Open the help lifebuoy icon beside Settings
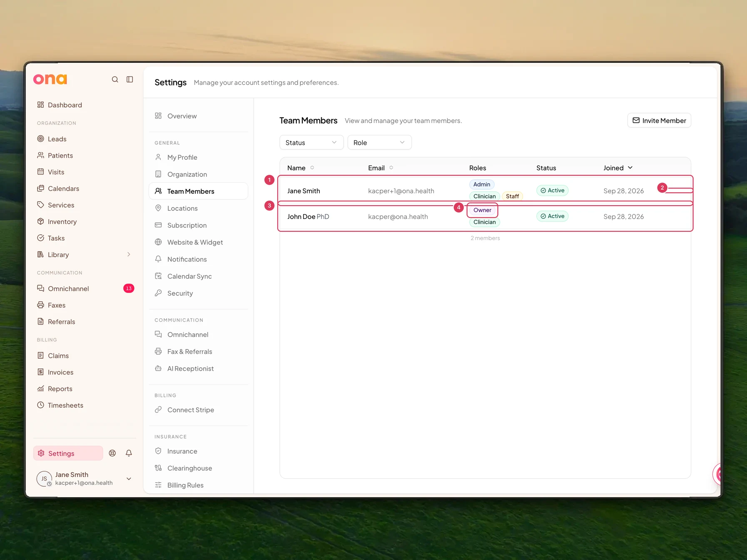747x560 pixels. 112,453
